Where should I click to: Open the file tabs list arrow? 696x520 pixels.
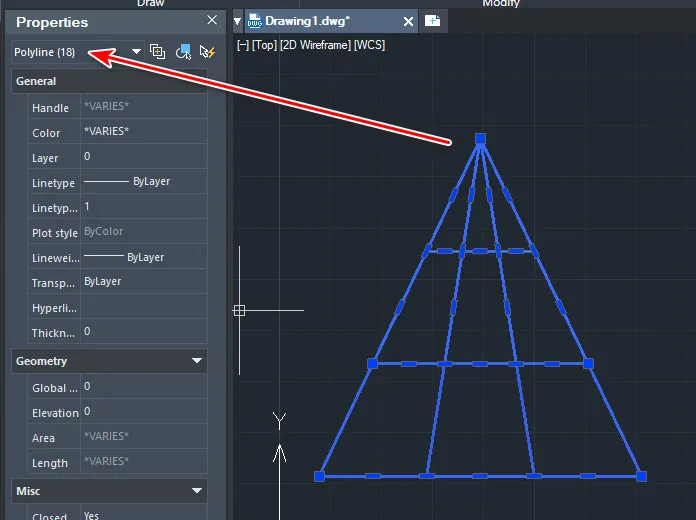237,21
